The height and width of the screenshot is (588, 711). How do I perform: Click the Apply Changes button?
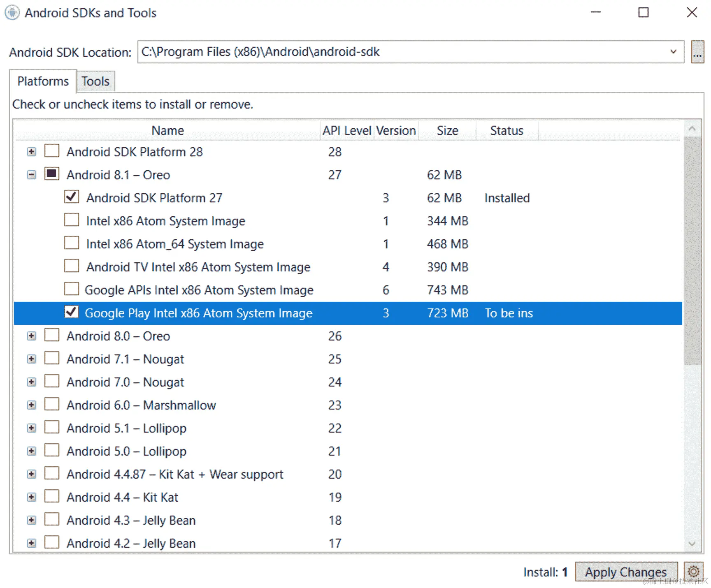click(x=626, y=572)
